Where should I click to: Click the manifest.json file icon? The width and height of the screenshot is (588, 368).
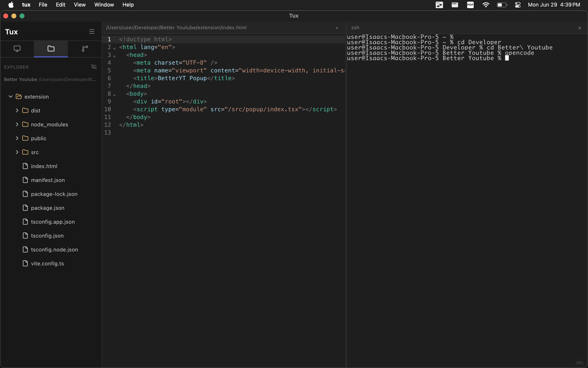pyautogui.click(x=25, y=180)
